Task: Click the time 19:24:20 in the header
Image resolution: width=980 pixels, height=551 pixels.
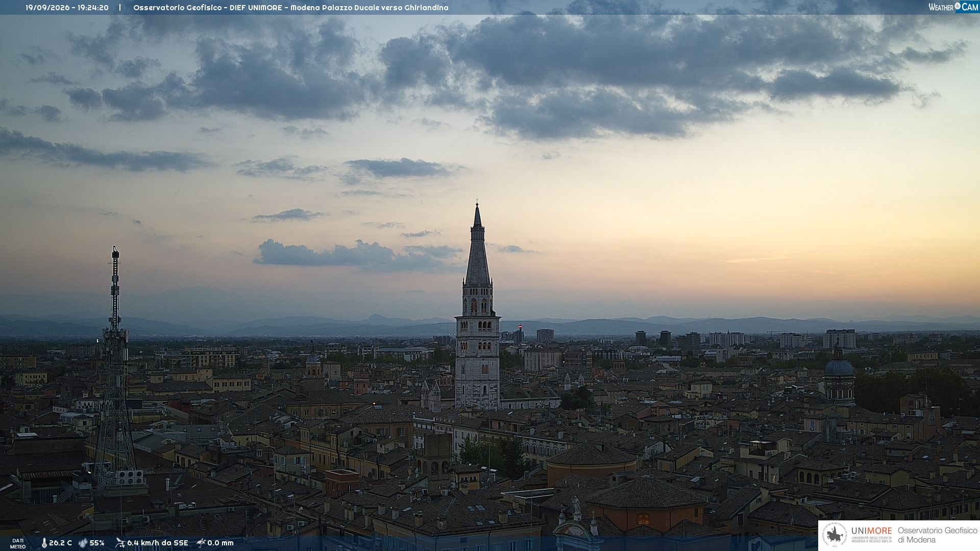Action: tap(93, 8)
